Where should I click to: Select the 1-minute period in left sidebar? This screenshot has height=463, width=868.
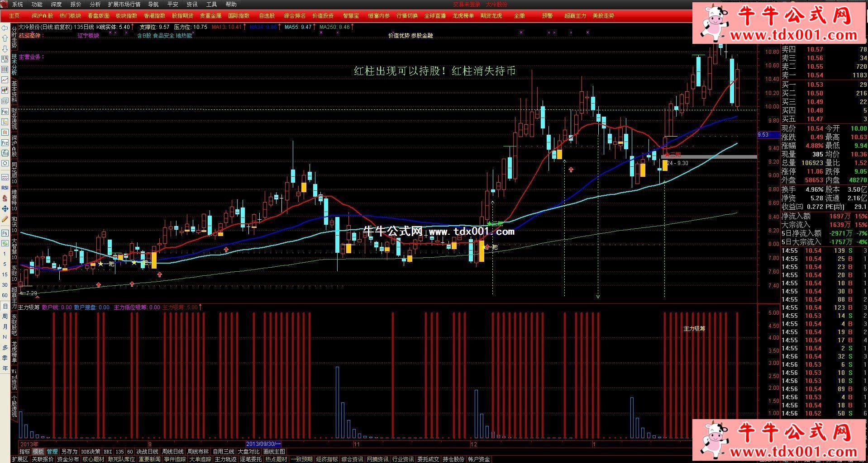(5, 254)
